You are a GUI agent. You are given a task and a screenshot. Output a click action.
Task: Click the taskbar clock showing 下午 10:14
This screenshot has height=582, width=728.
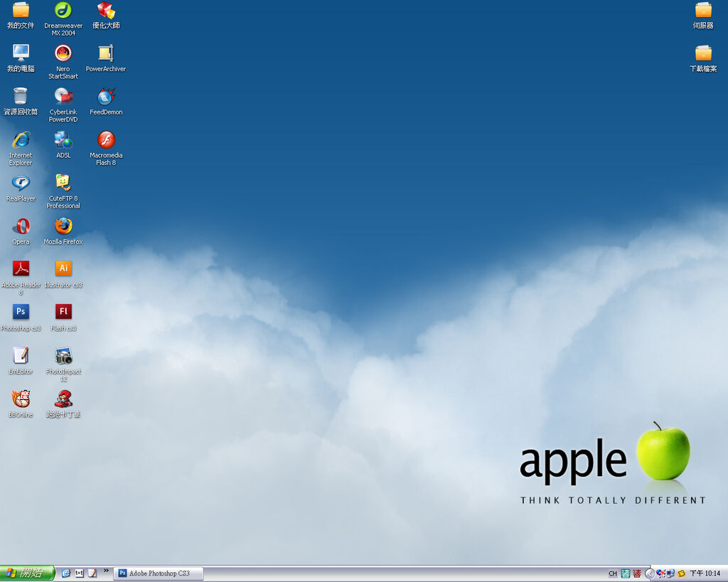click(x=705, y=574)
